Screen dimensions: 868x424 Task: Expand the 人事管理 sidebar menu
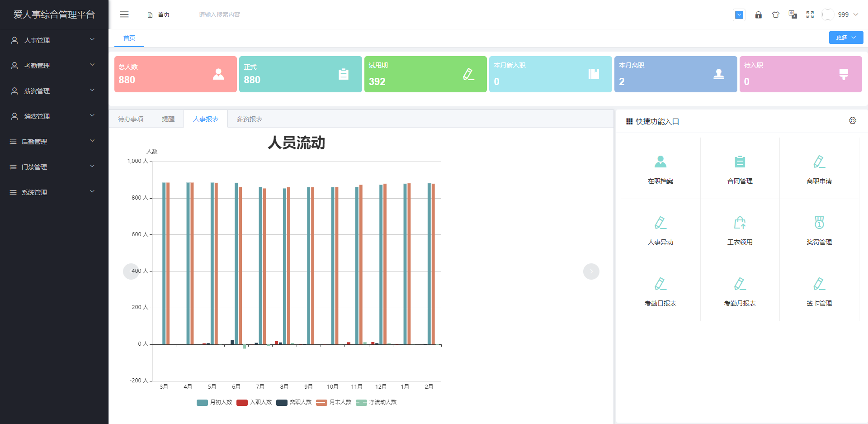54,40
